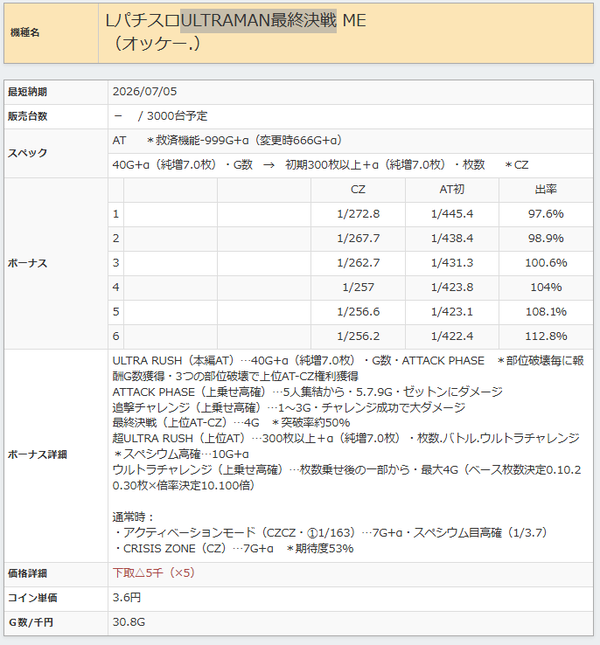This screenshot has width=600, height=645.
Task: Click the payout rate 108.1%
Action: (546, 312)
